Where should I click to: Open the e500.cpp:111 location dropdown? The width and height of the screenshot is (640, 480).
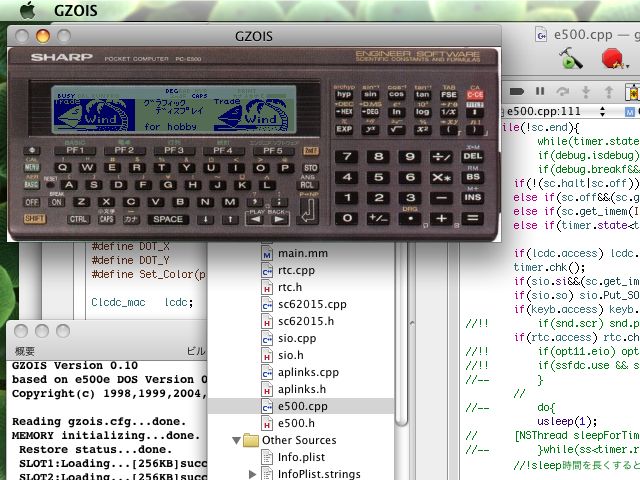tap(555, 111)
